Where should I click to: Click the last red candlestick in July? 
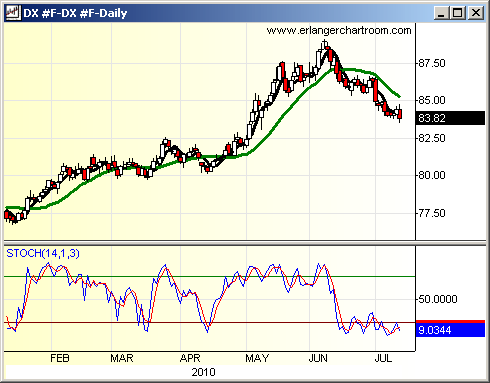(400, 114)
